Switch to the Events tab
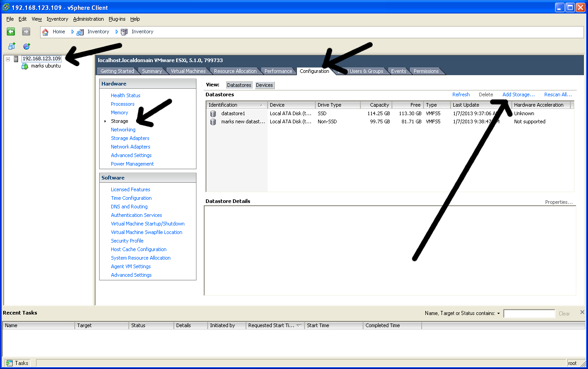 398,71
